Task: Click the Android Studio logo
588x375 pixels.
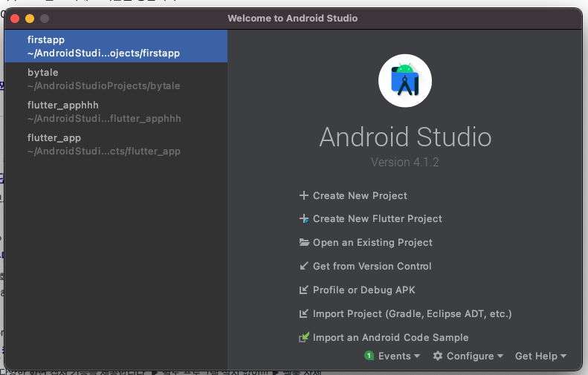Action: (x=405, y=80)
